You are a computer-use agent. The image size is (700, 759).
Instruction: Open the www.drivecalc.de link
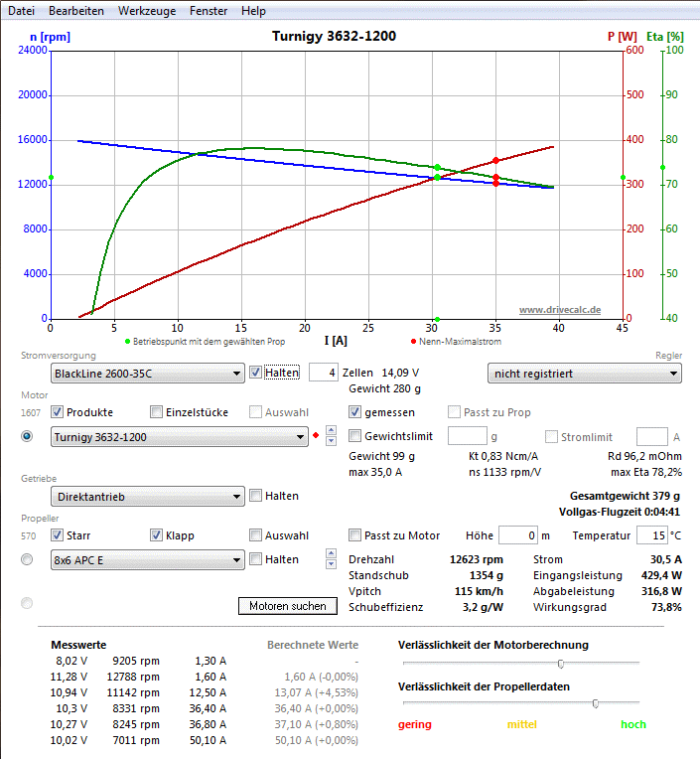[x=559, y=310]
